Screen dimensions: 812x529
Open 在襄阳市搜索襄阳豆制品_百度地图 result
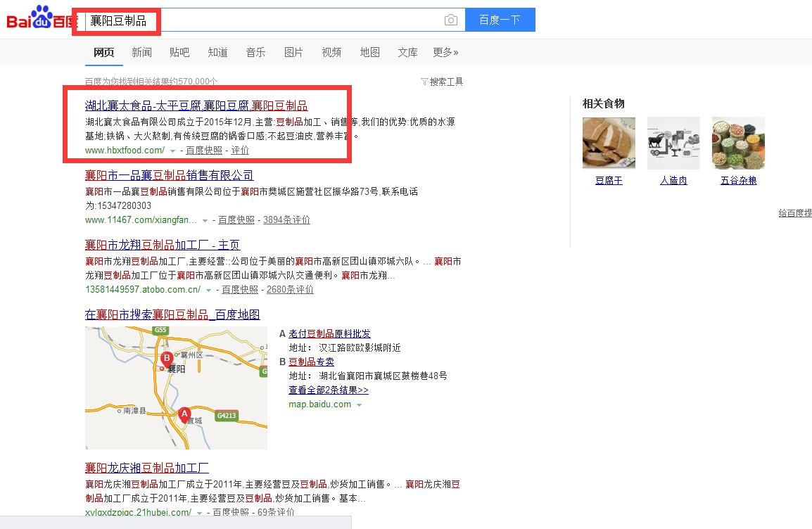[172, 314]
